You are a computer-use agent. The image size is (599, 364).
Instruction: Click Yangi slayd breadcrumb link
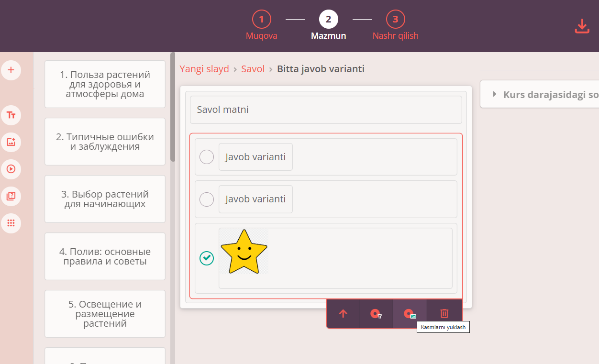tap(204, 69)
